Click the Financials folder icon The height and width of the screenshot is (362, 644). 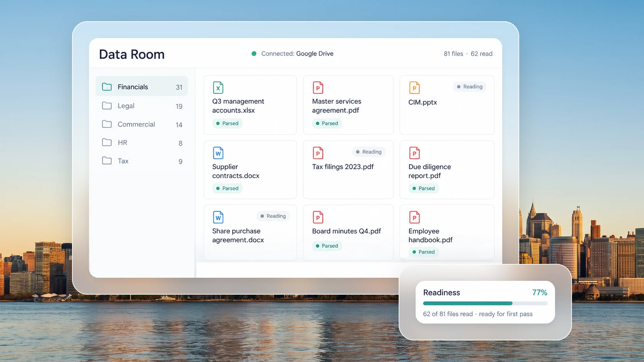[107, 87]
